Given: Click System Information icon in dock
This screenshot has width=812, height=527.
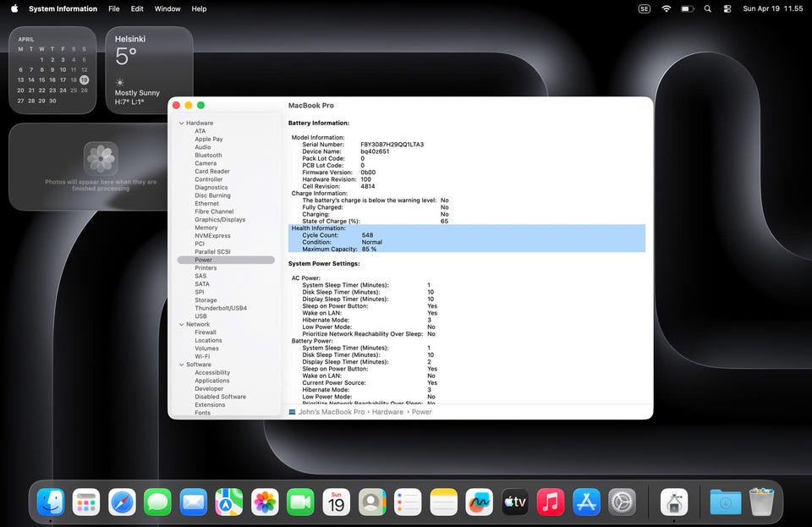Looking at the screenshot, I should (x=674, y=502).
